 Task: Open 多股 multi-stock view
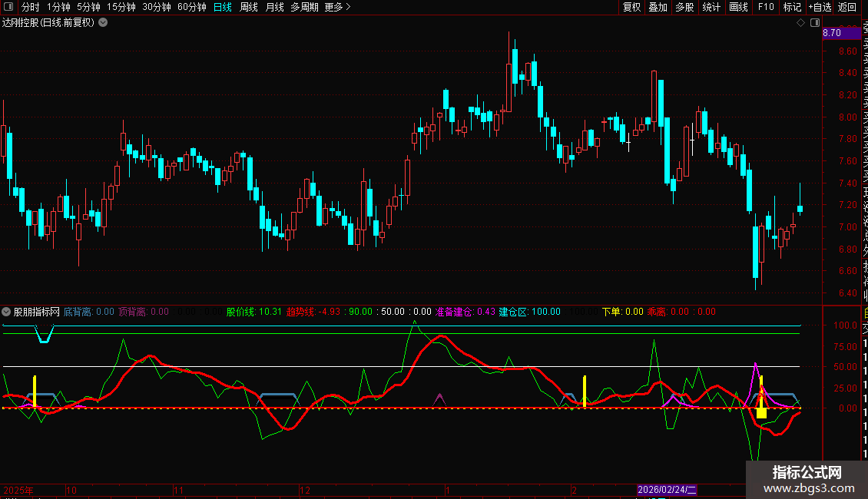coord(684,7)
